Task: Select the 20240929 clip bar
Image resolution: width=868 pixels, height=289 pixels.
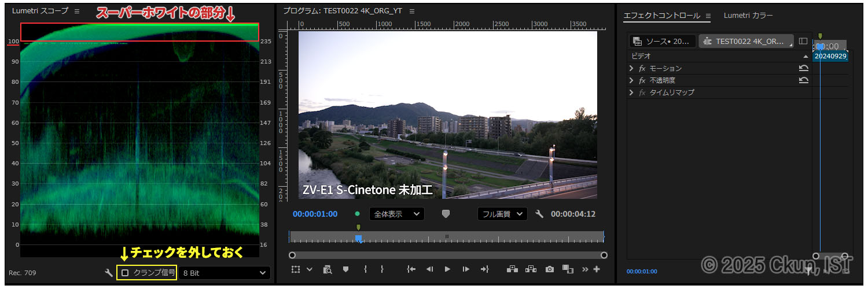Action: click(830, 56)
